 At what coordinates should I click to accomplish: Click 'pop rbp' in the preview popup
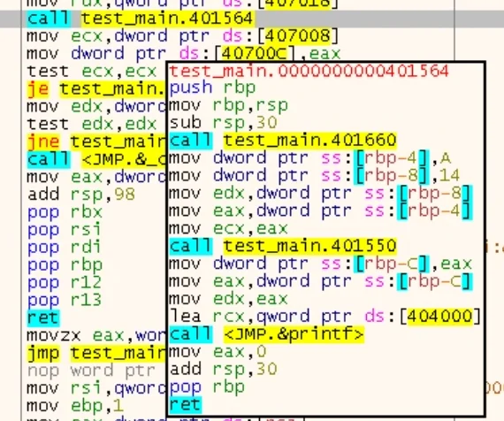[207, 387]
